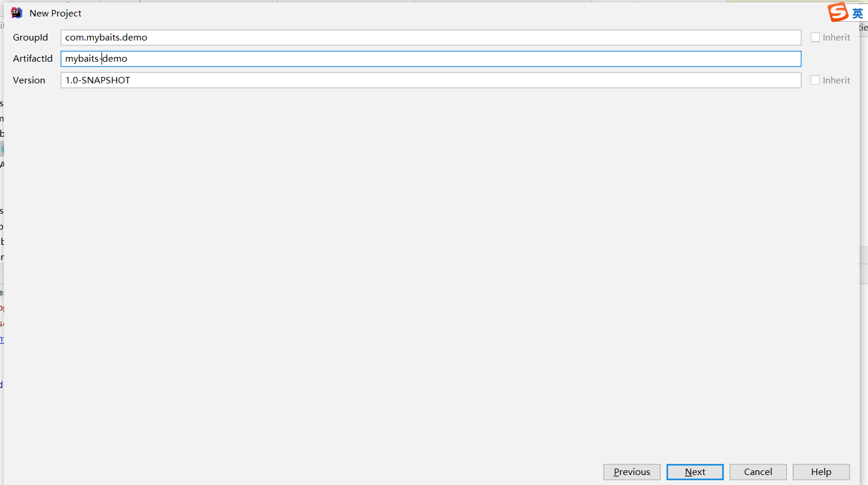
Task: Click the Sogou input method S icon
Action: (838, 12)
